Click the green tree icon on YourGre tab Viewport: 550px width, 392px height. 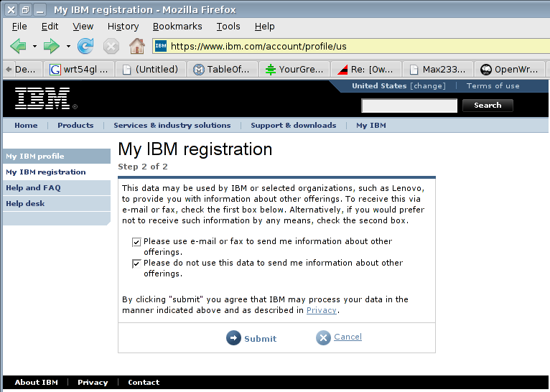tap(271, 70)
